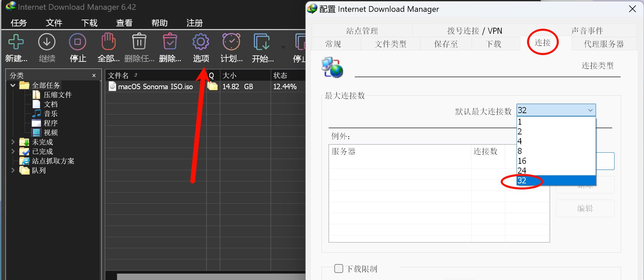Switch to the 连接 tab
Image resolution: width=644 pixels, height=280 pixels.
[543, 43]
